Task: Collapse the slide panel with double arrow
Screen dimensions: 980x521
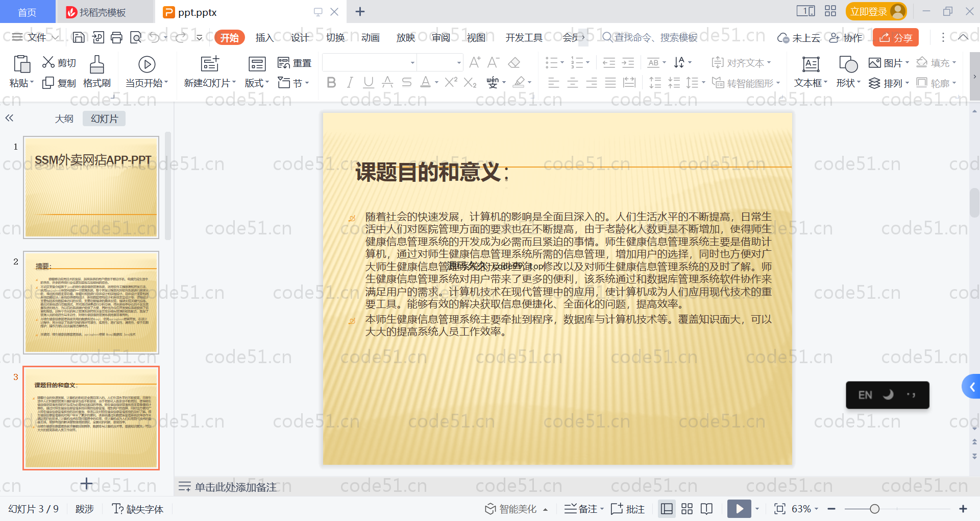Action: pyautogui.click(x=9, y=118)
